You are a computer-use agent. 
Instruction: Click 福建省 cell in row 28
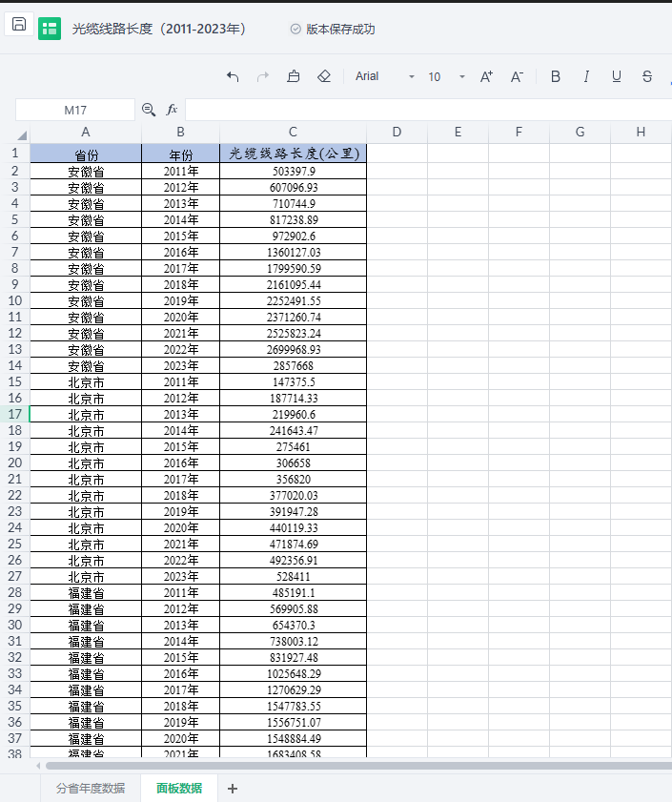pos(86,593)
